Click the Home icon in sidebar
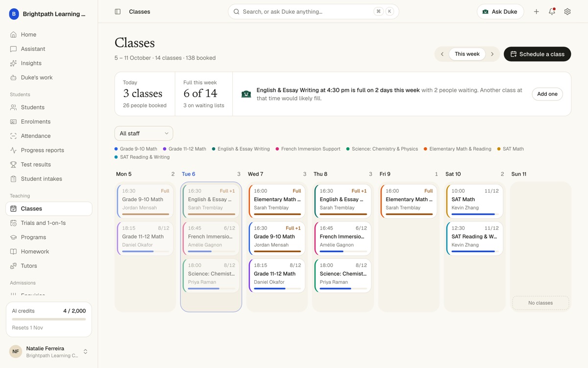Screen dimensions: 588x368 click(x=13, y=35)
